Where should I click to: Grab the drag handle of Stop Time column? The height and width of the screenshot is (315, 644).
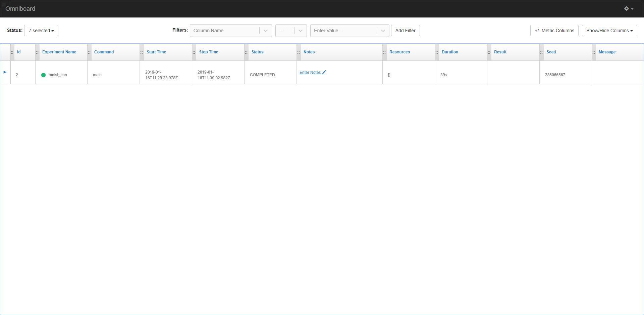coord(194,52)
